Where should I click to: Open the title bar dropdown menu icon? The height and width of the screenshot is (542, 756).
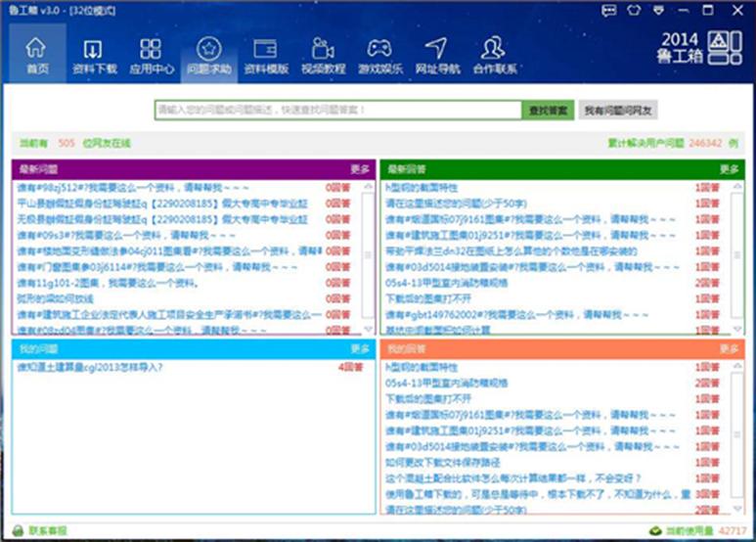tap(658, 10)
